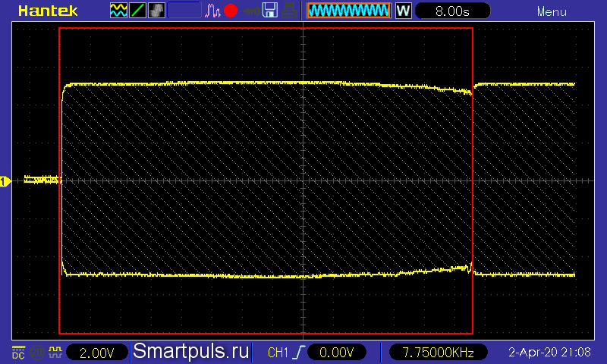Viewport: 607px width, 364px height.
Task: Click the key lock icon
Action: [252, 11]
